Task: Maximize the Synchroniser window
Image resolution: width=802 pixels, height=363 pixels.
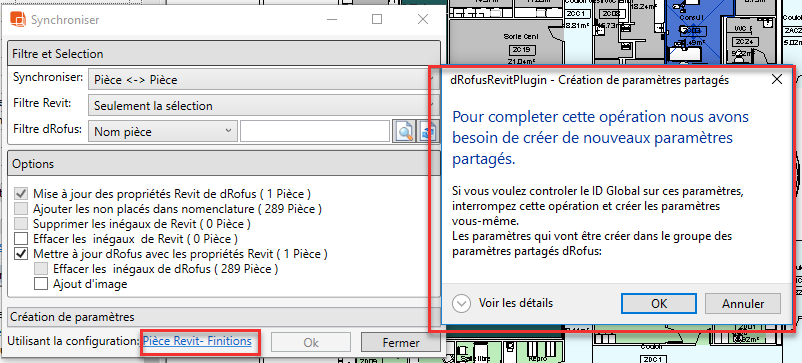Action: tap(376, 19)
